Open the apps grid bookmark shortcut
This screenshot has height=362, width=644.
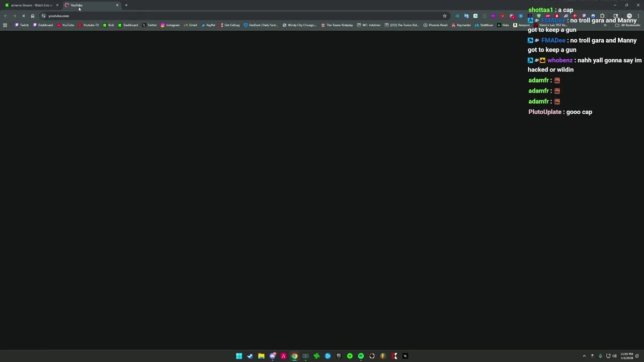coord(5,25)
